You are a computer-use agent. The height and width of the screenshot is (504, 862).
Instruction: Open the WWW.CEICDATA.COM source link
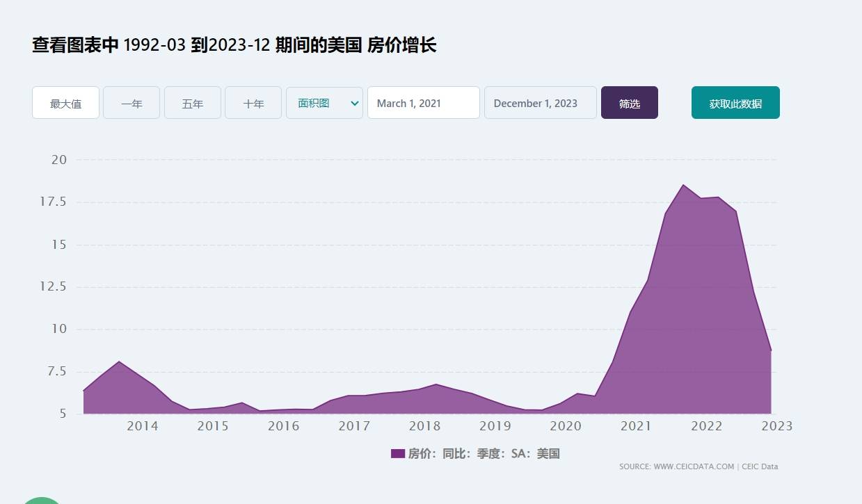click(694, 466)
